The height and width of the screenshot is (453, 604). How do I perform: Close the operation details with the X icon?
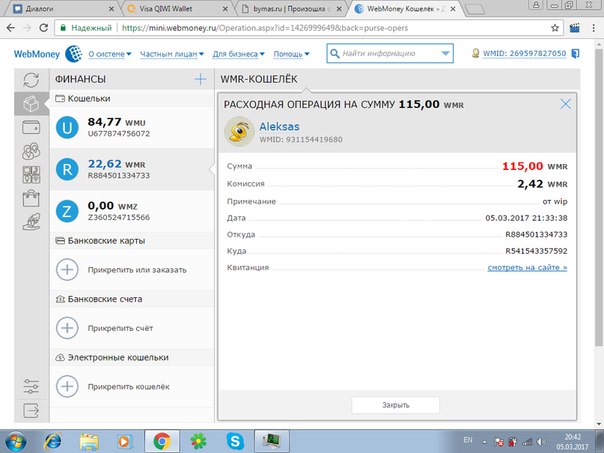(565, 103)
